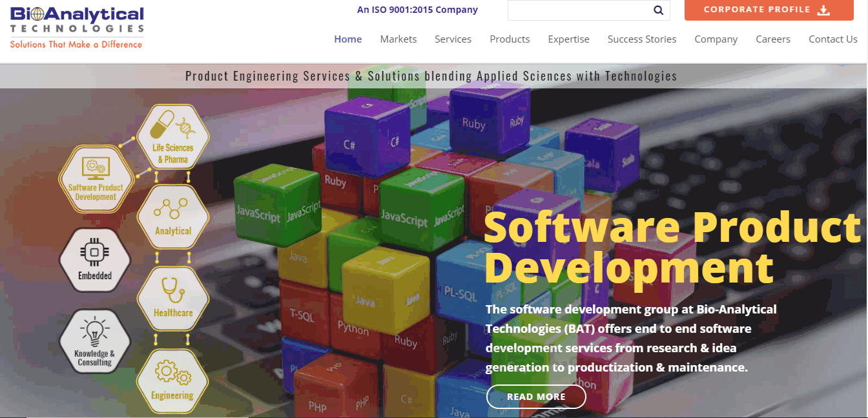Click the search magnifier icon
Image resolution: width=868 pixels, height=418 pixels.
tap(658, 10)
